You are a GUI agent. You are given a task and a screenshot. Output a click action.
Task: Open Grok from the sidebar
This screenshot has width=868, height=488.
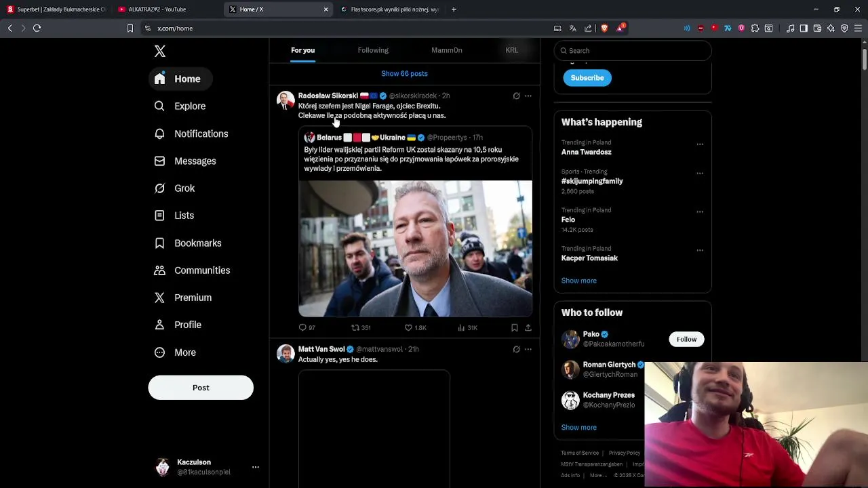pos(175,188)
